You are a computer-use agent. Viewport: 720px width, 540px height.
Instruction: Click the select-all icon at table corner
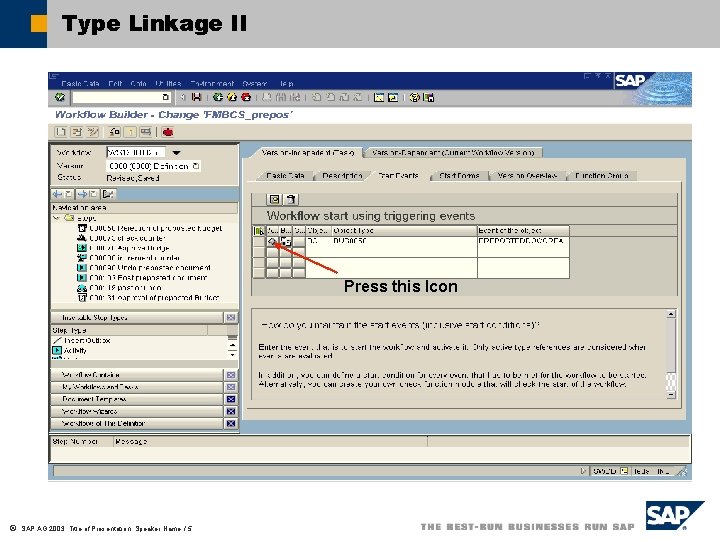[x=259, y=231]
